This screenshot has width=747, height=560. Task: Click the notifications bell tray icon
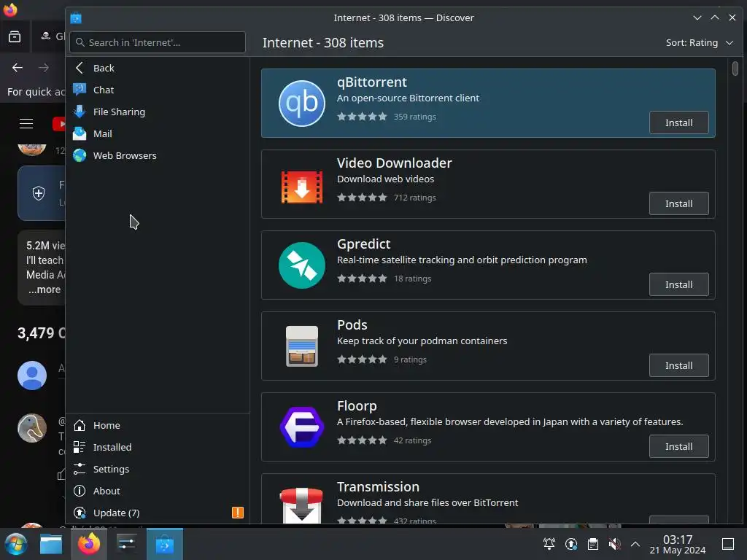tap(549, 543)
